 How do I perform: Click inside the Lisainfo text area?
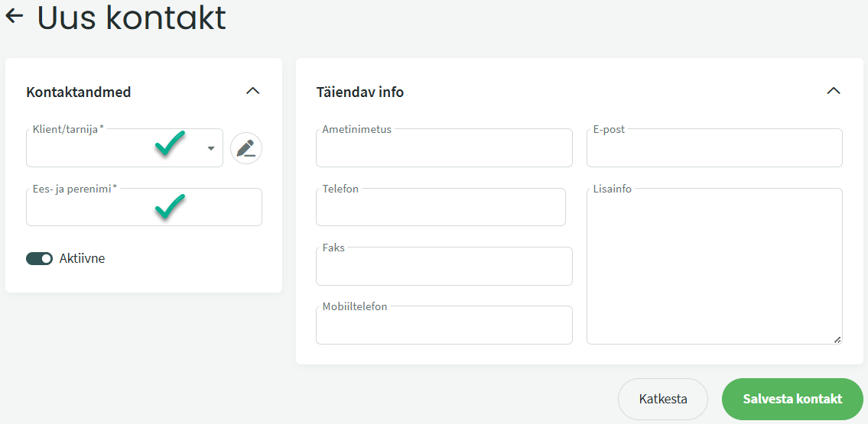pos(714,267)
